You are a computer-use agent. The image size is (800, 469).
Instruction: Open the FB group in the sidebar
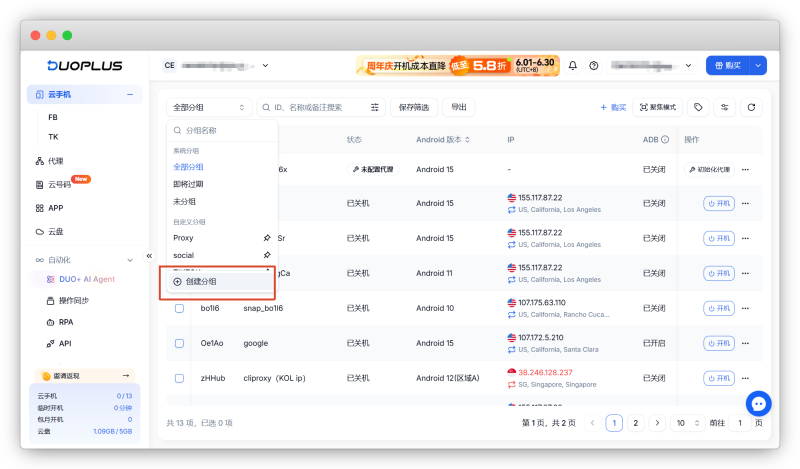pos(53,117)
